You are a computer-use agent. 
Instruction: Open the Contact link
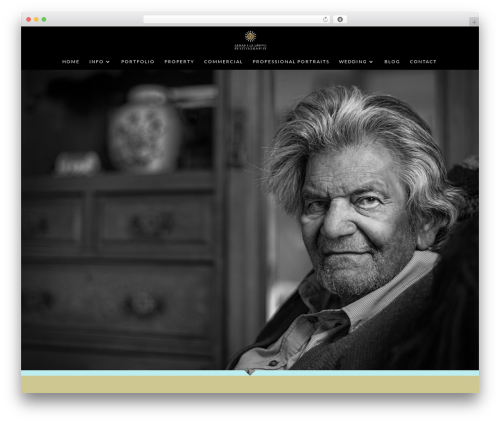click(423, 62)
